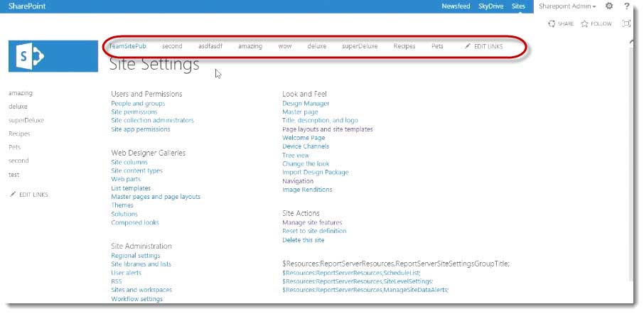Open Composed looks
644x314 pixels.
(x=135, y=222)
